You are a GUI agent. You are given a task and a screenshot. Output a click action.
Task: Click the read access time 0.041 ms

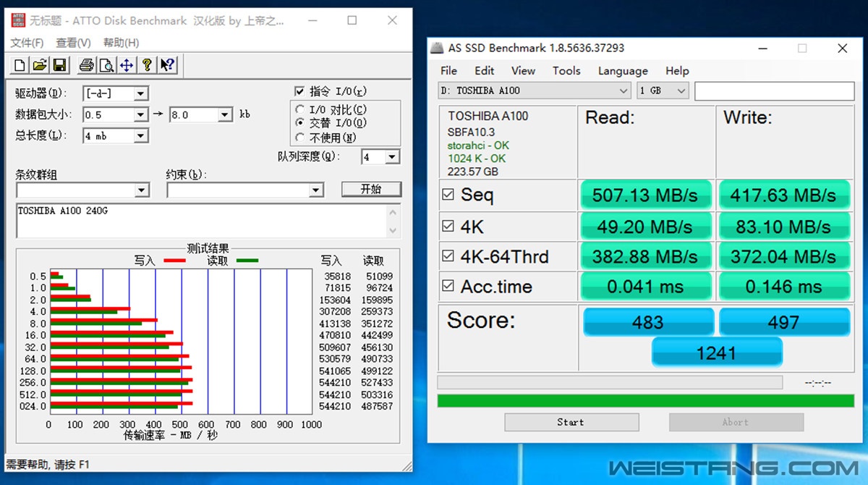[645, 287]
